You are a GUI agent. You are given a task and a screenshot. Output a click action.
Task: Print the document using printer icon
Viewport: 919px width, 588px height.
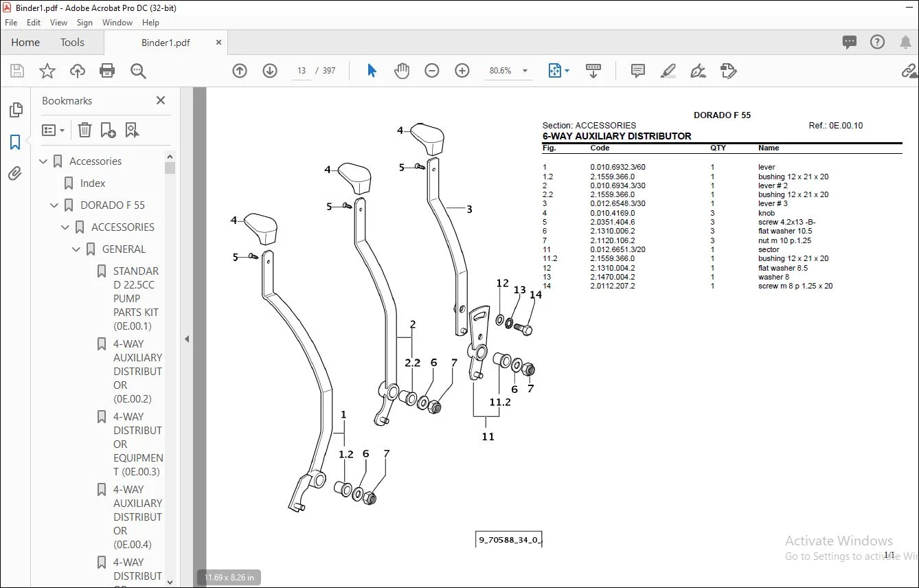[107, 71]
